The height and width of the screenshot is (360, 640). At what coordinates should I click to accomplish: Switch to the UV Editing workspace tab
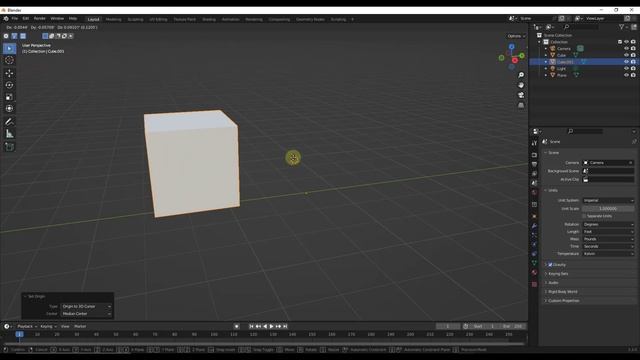pyautogui.click(x=158, y=19)
